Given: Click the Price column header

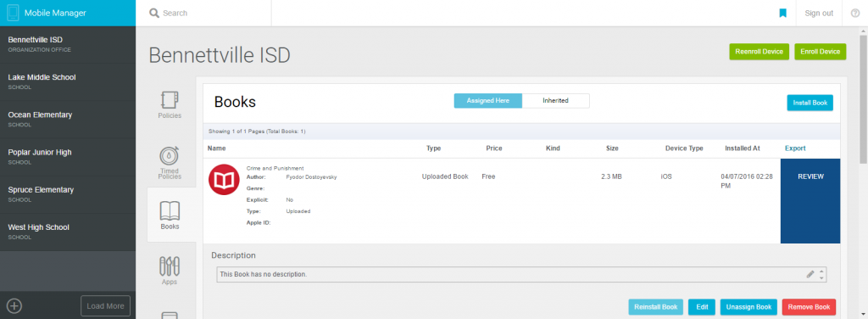Looking at the screenshot, I should [494, 148].
